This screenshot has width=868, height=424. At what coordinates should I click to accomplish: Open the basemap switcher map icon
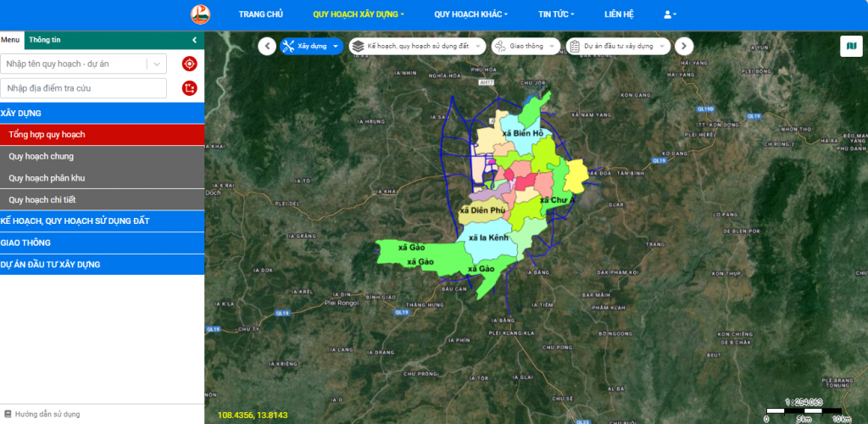pyautogui.click(x=851, y=46)
